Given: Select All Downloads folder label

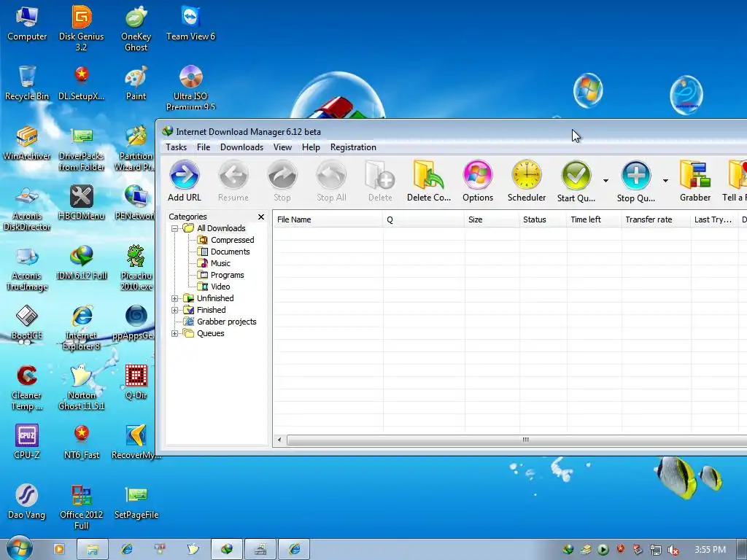Looking at the screenshot, I should pos(221,228).
